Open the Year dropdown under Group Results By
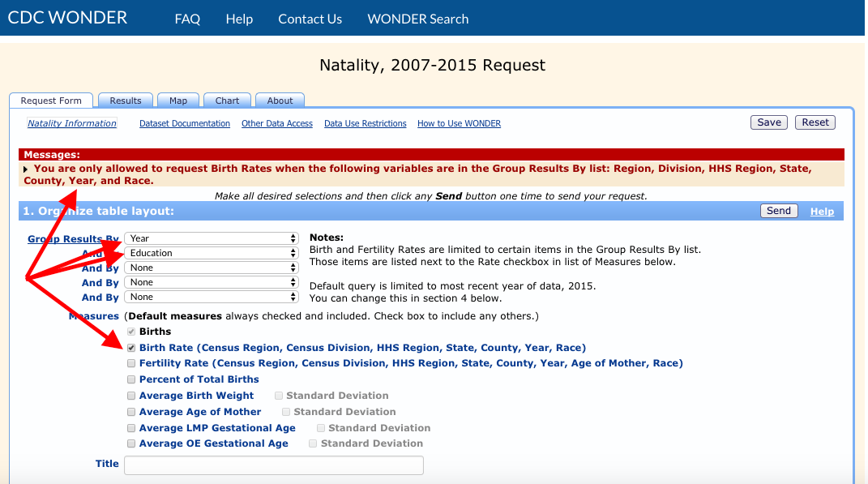868x484 pixels. (x=212, y=238)
